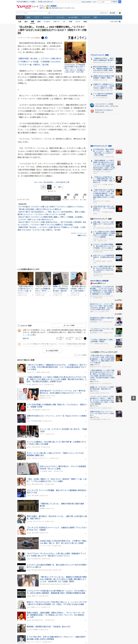This screenshot has height=644, width=138.
Task: Click the disabled 前へ pagination button
Action: pyautogui.click(x=43, y=187)
